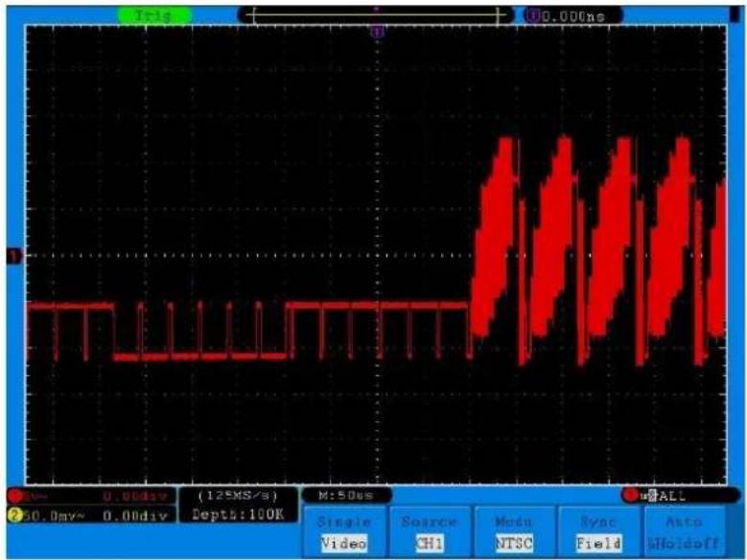Open the Single Video trigger type menu
Image resolution: width=747 pixels, height=560 pixels.
344,532
